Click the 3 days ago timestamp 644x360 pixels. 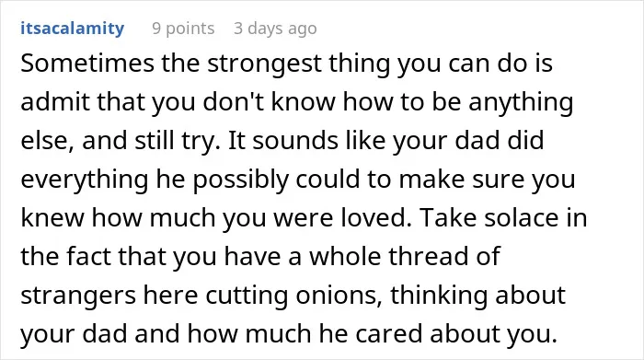pos(275,29)
